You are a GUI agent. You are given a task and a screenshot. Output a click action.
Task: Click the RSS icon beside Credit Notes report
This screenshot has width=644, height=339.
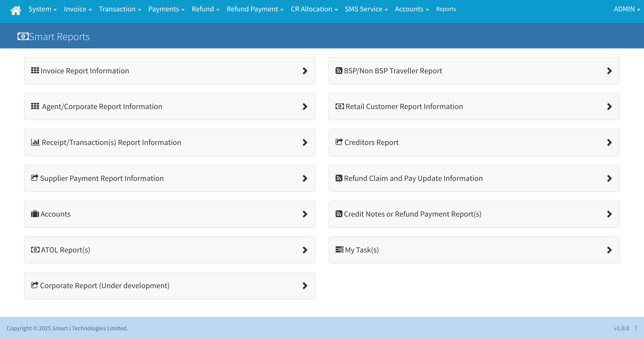339,214
